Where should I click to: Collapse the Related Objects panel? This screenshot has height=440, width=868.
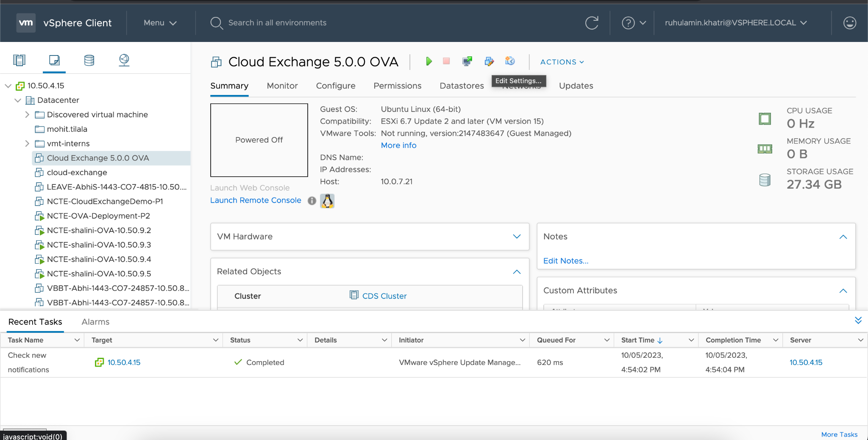[517, 272]
